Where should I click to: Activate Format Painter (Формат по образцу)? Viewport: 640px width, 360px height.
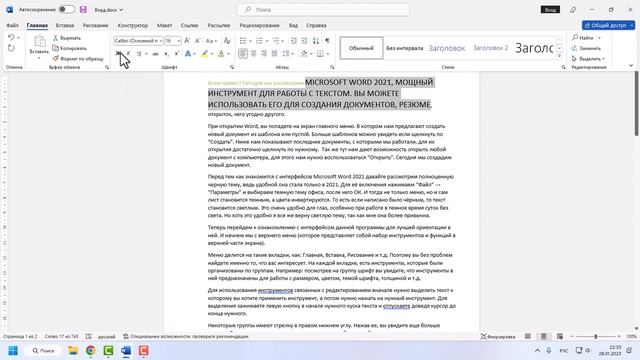click(x=78, y=59)
